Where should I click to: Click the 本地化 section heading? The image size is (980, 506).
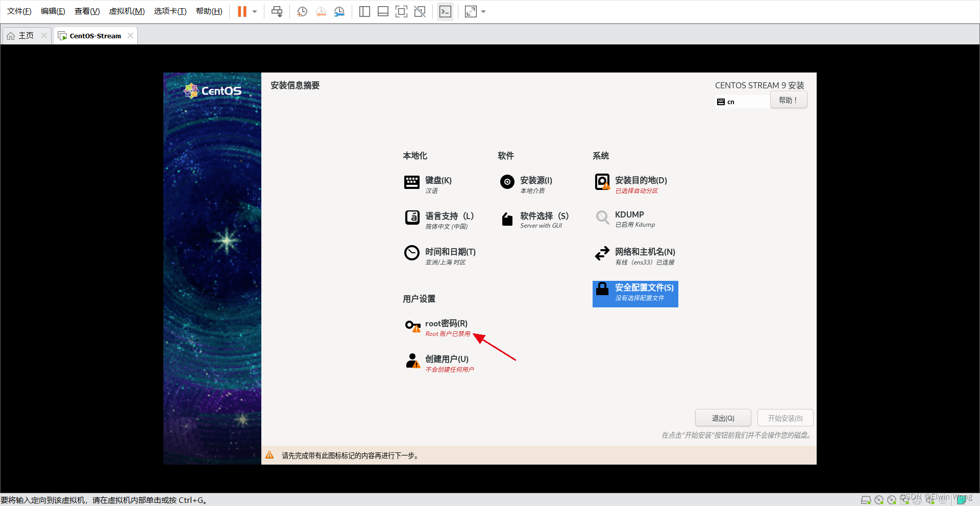tap(415, 156)
